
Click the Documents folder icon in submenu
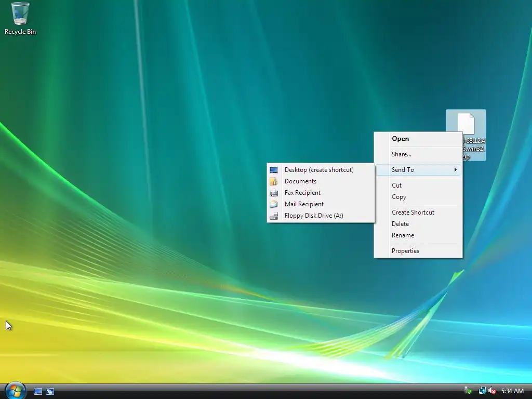coord(274,181)
